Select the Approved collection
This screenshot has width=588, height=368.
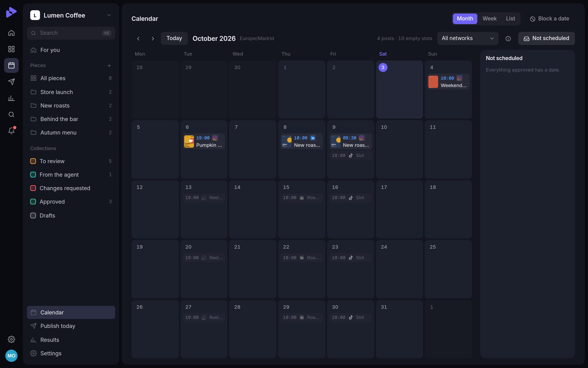(x=71, y=202)
